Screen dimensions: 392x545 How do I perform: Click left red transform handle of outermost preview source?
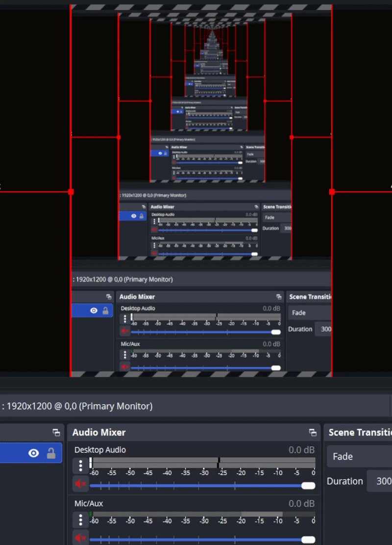(71, 192)
